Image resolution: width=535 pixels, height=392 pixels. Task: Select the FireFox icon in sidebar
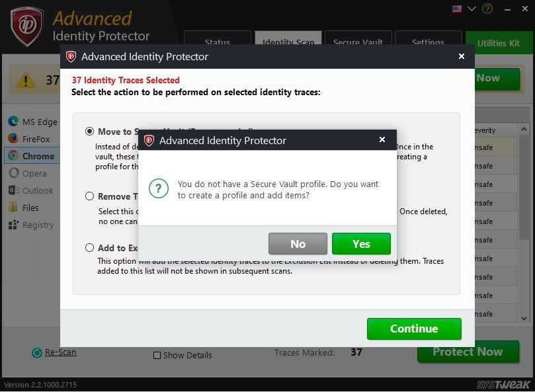pyautogui.click(x=13, y=139)
